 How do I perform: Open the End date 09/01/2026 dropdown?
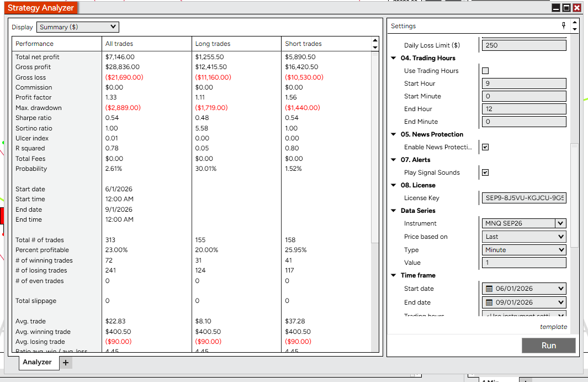pos(561,302)
